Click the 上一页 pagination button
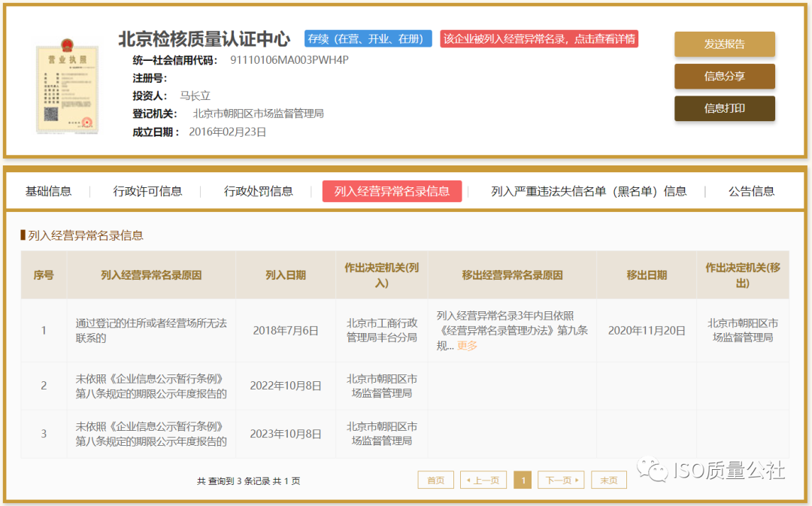 tap(483, 480)
